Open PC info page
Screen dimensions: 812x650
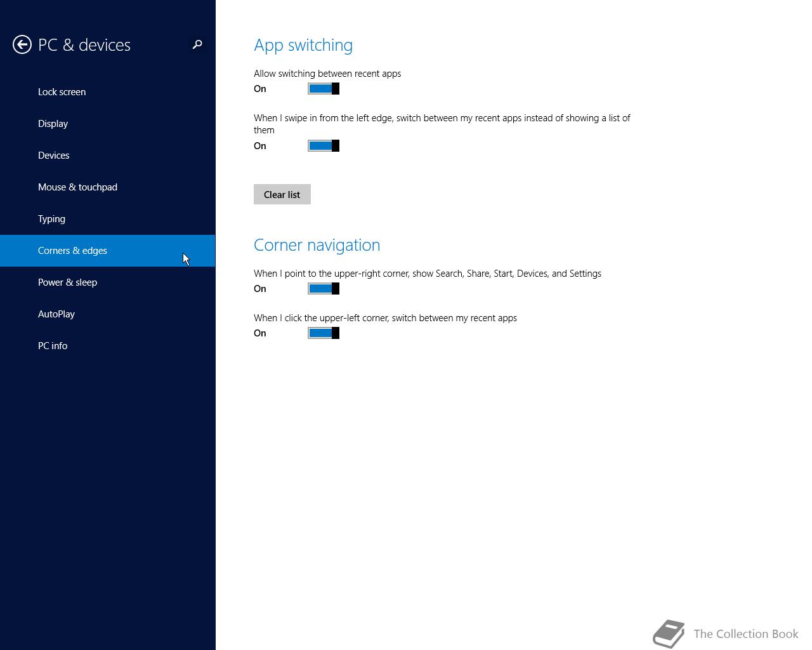tap(108, 346)
